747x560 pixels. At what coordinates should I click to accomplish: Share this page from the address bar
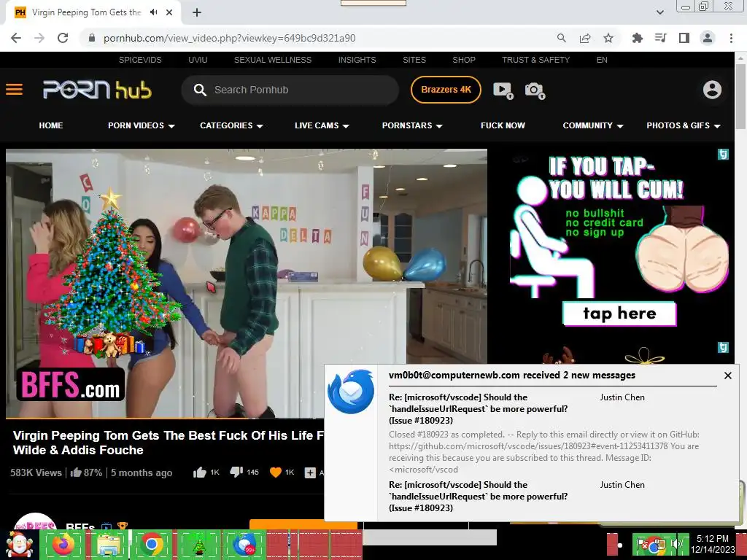[585, 38]
